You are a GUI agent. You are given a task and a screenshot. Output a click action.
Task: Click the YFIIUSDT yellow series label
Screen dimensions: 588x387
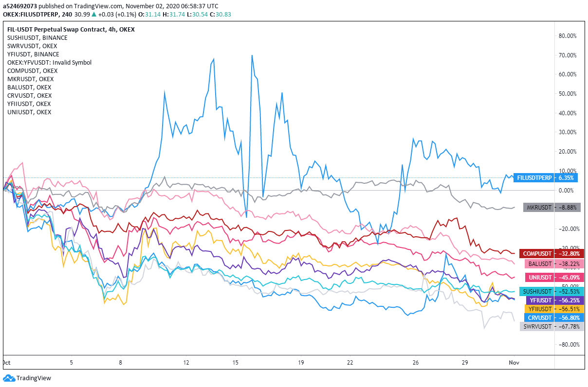click(539, 309)
